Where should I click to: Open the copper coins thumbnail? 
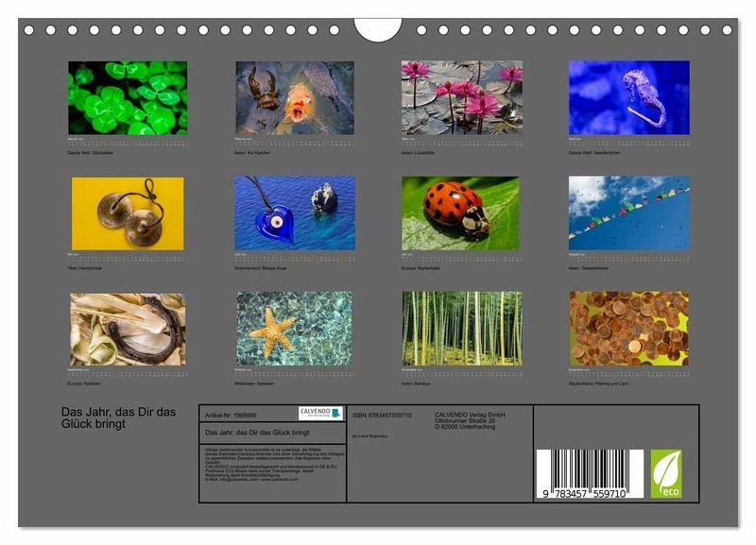pos(629,329)
